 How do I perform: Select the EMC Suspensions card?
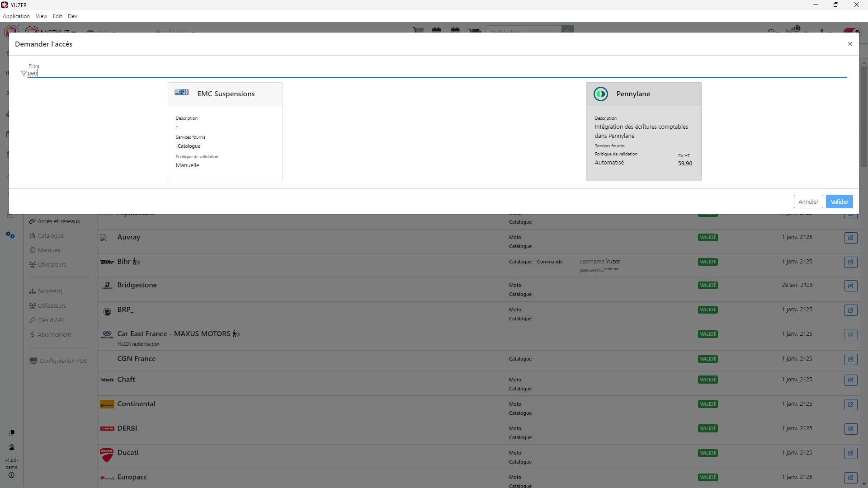224,136
